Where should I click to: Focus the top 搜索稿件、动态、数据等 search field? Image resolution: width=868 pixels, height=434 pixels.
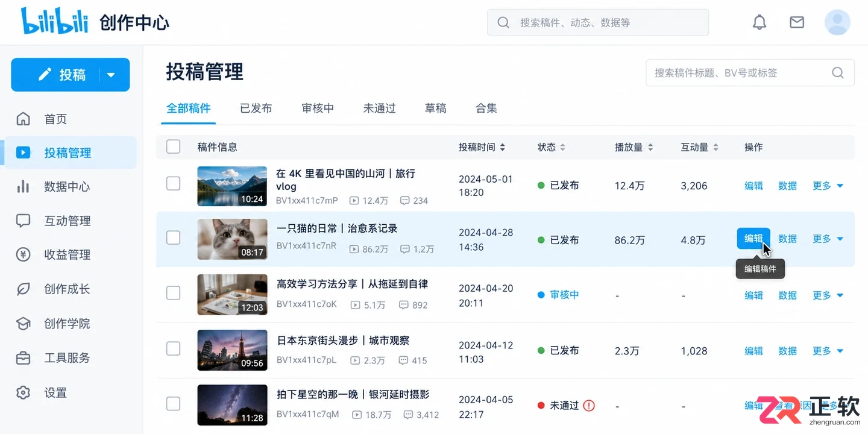click(598, 23)
